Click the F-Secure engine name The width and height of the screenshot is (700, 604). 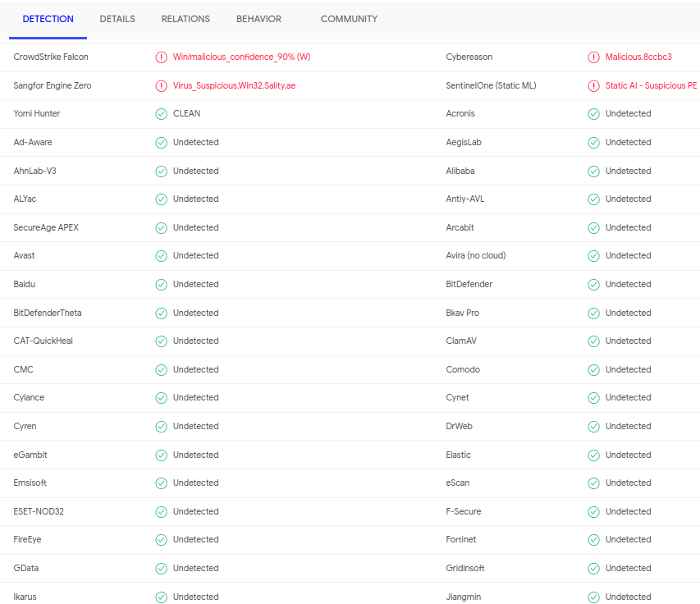(464, 511)
